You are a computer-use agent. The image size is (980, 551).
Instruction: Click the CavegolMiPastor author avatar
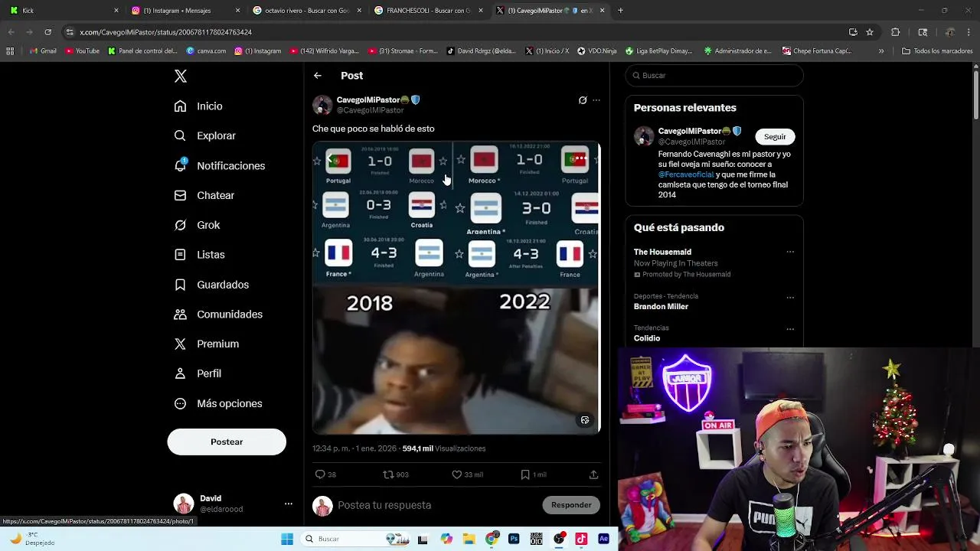coord(322,105)
